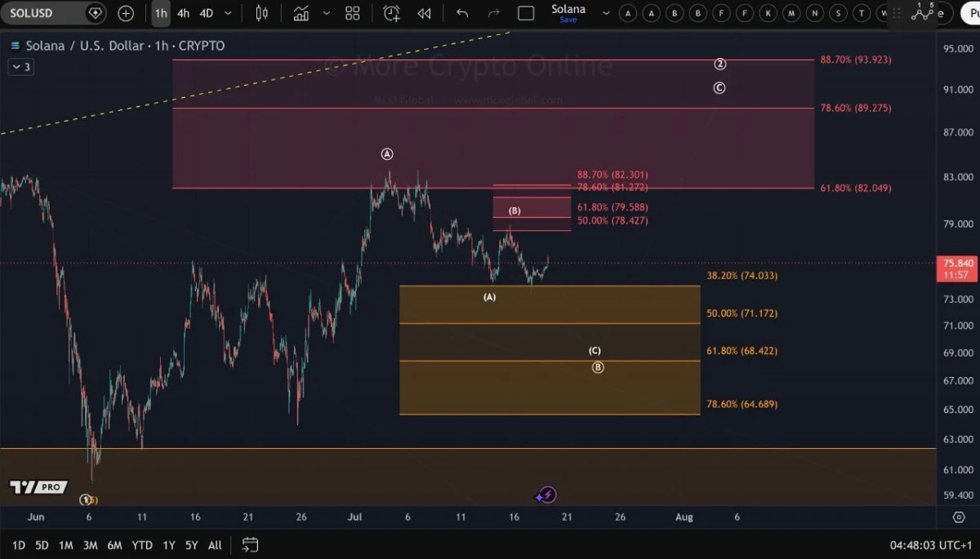
Task: Click the 50.00% (78.427) Fibonacci level label
Action: (x=612, y=220)
